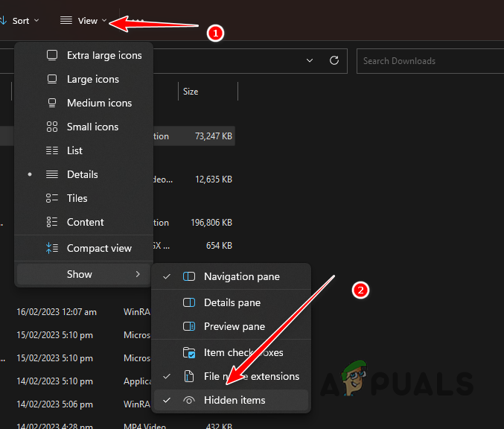Choose Large icons from menu
504x429 pixels.
coord(83,79)
